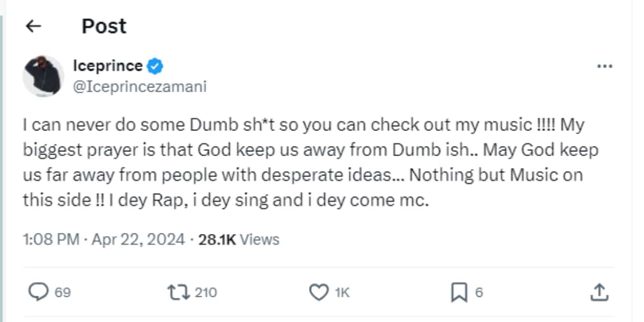Screen dimensions: 644x322
Task: Like the post with the heart icon
Action: point(319,292)
